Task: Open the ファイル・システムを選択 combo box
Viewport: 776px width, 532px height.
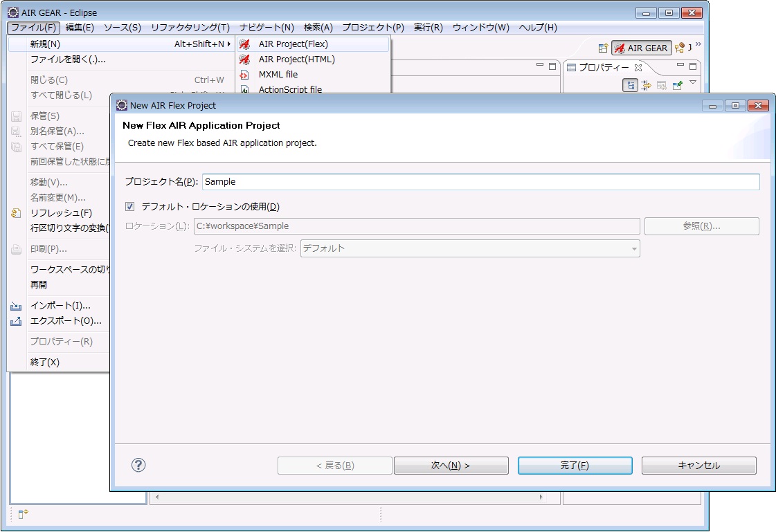Action: pos(470,248)
